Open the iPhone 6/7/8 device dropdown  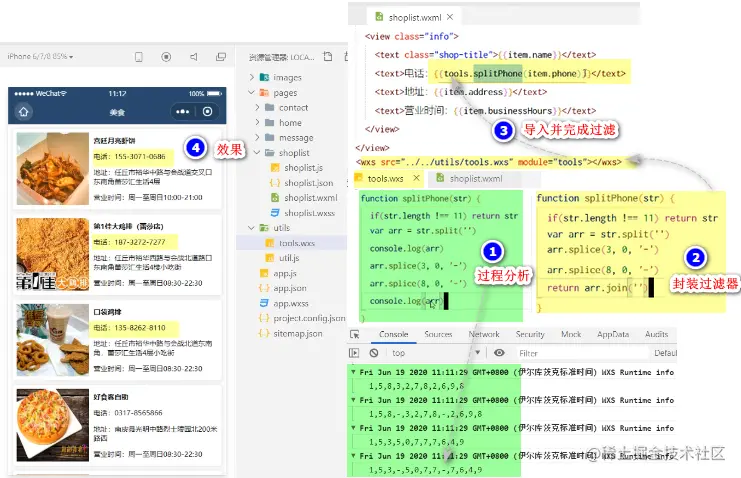click(41, 56)
